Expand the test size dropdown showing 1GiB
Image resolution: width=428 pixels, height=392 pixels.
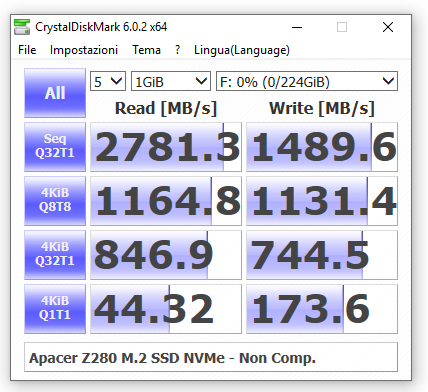pos(171,81)
